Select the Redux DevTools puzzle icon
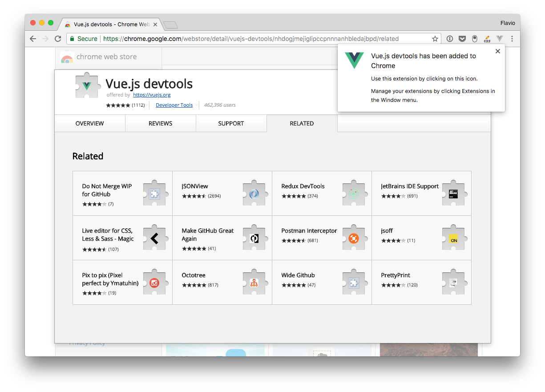Image resolution: width=545 pixels, height=392 pixels. pyautogui.click(x=354, y=193)
